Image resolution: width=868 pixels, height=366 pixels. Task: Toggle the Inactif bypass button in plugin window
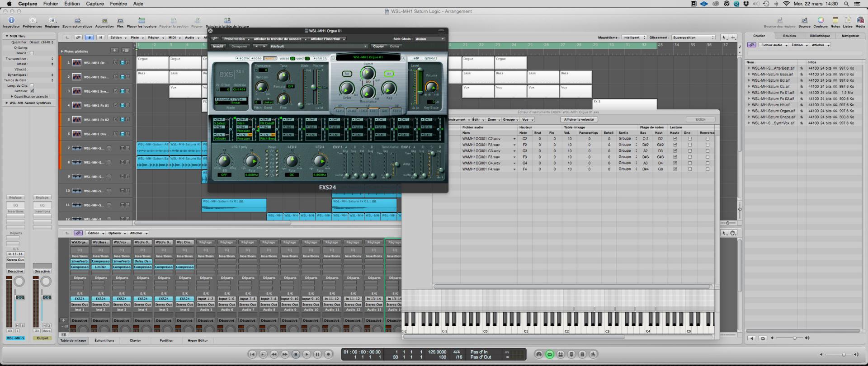218,46
